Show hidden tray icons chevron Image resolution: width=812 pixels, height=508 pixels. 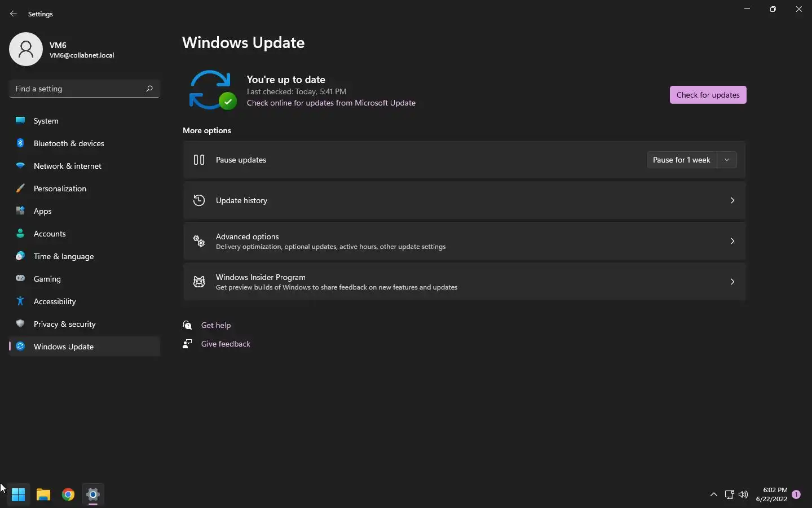713,494
